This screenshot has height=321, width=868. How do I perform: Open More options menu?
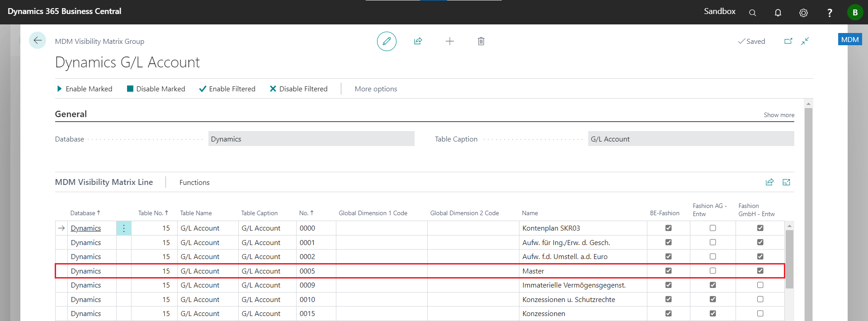pyautogui.click(x=376, y=89)
